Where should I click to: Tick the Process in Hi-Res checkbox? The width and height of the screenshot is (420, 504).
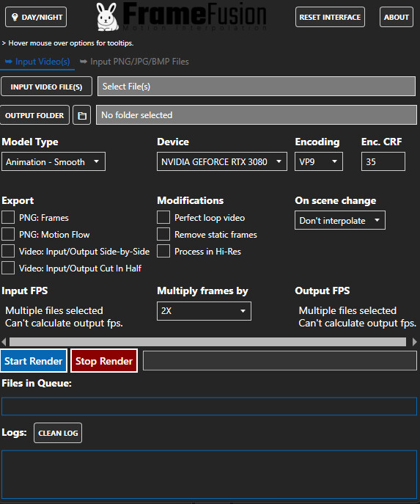pyautogui.click(x=163, y=252)
